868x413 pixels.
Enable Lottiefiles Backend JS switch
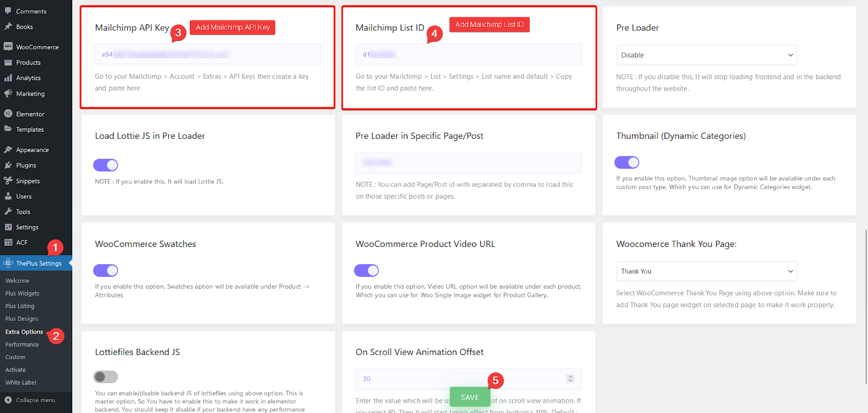tap(106, 377)
